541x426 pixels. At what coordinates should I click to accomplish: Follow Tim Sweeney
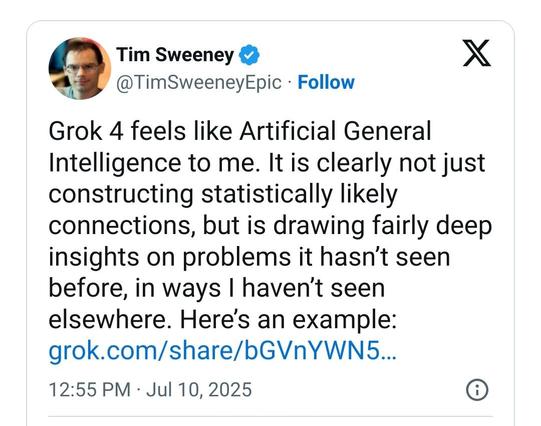click(326, 82)
